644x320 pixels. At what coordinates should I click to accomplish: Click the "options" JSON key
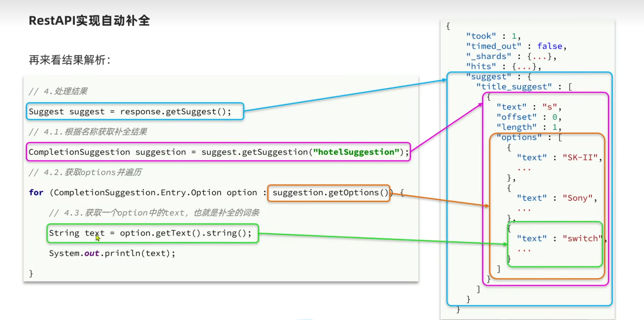519,137
